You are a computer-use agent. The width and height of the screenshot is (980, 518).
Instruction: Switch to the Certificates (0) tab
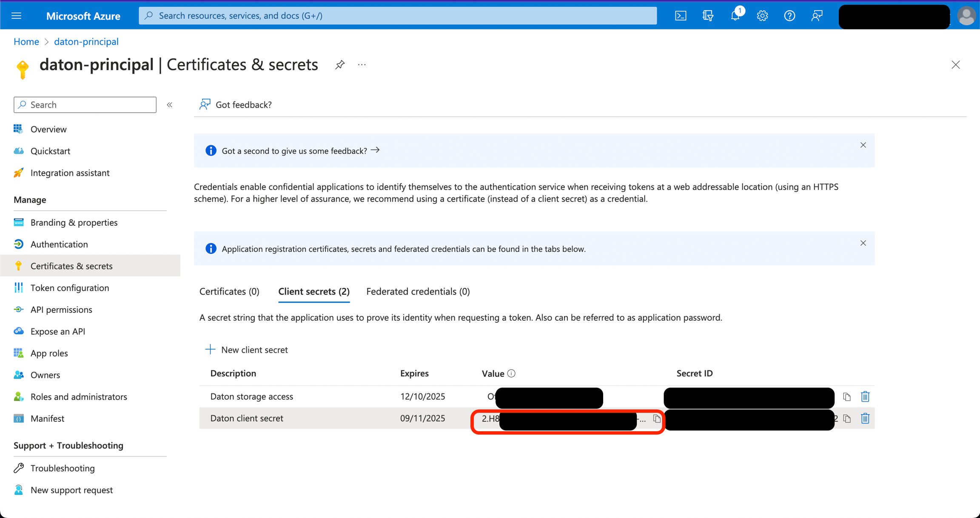pos(229,291)
